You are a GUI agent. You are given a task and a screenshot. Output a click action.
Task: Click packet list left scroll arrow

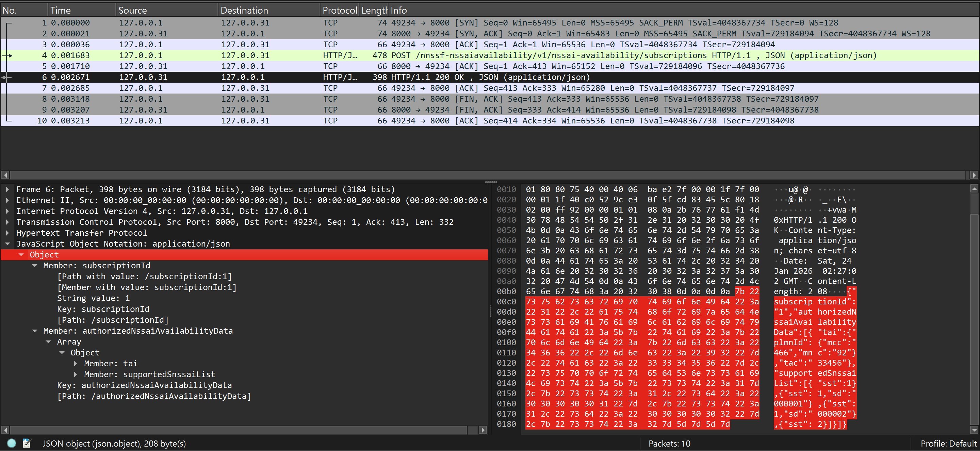click(5, 175)
